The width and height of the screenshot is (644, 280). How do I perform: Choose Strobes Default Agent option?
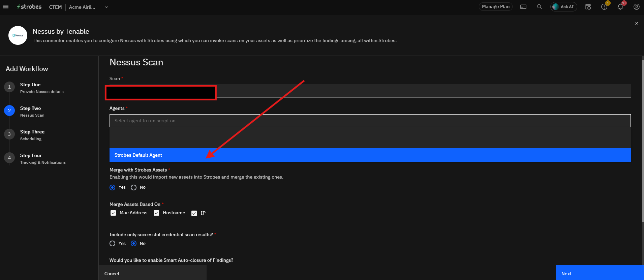pyautogui.click(x=370, y=155)
